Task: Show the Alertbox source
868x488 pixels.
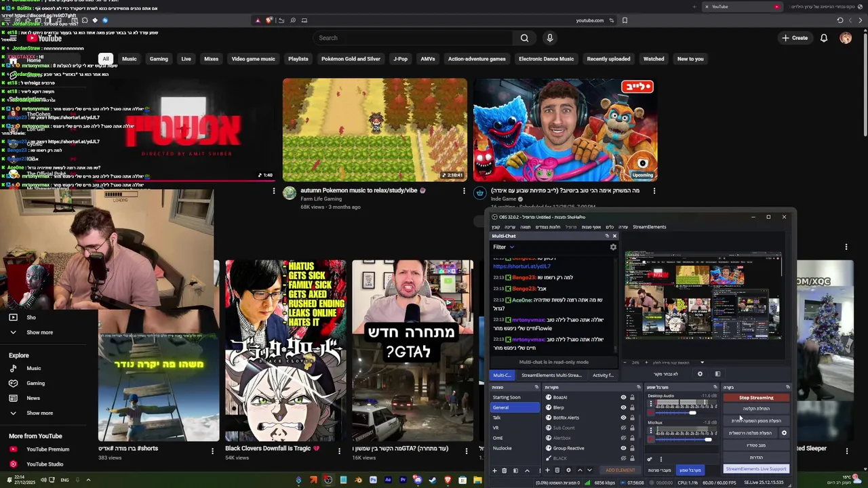Action: [623, 438]
